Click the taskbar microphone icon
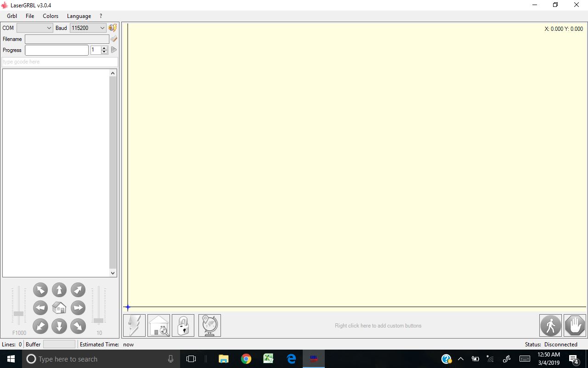588x368 pixels. [x=170, y=359]
